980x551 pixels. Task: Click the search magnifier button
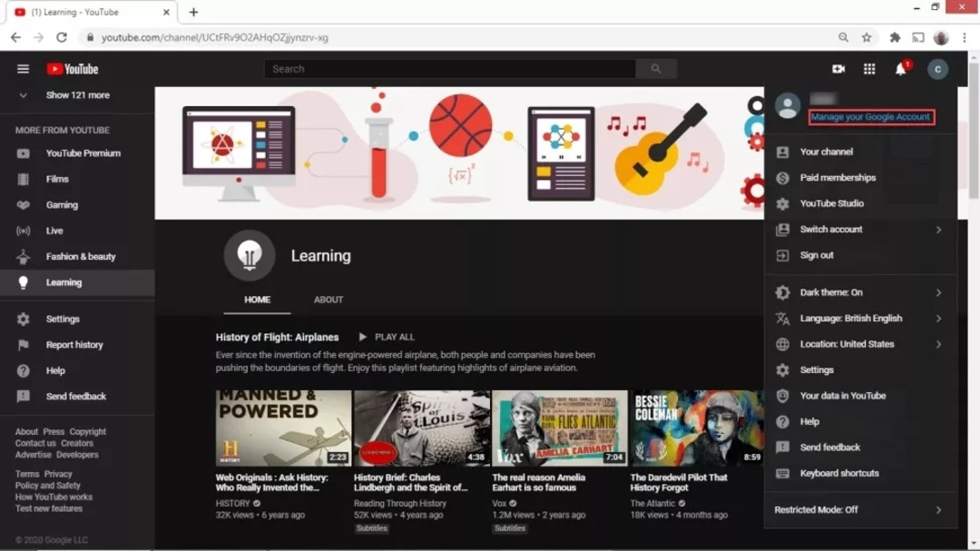tap(656, 69)
